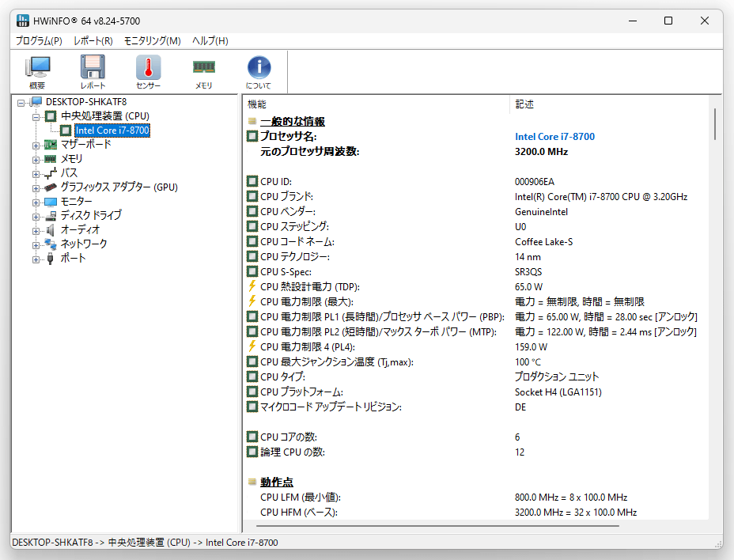Select the CPU LFM (最小値) row
The width and height of the screenshot is (734, 560).
click(475, 497)
